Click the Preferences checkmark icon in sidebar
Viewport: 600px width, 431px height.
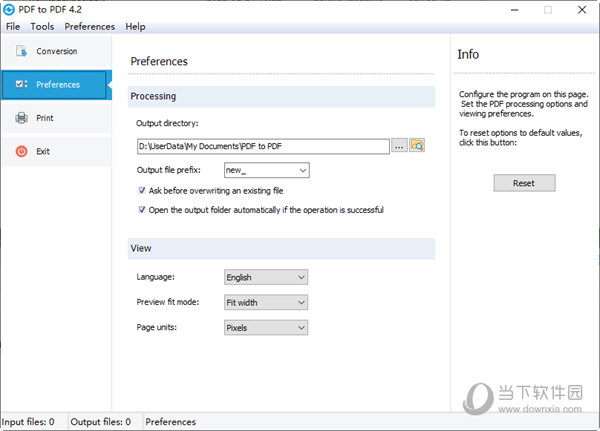coord(21,84)
